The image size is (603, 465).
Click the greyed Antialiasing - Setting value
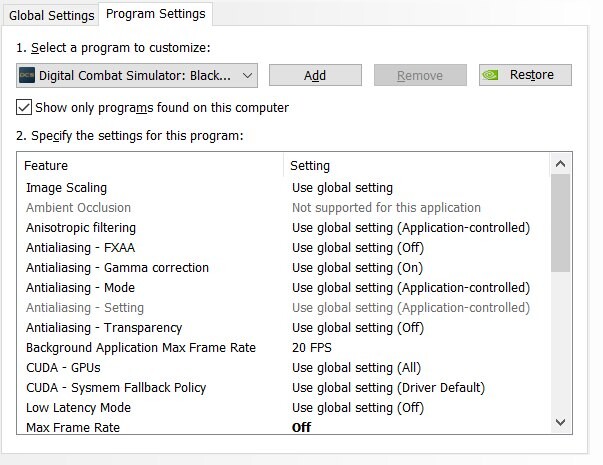(411, 308)
